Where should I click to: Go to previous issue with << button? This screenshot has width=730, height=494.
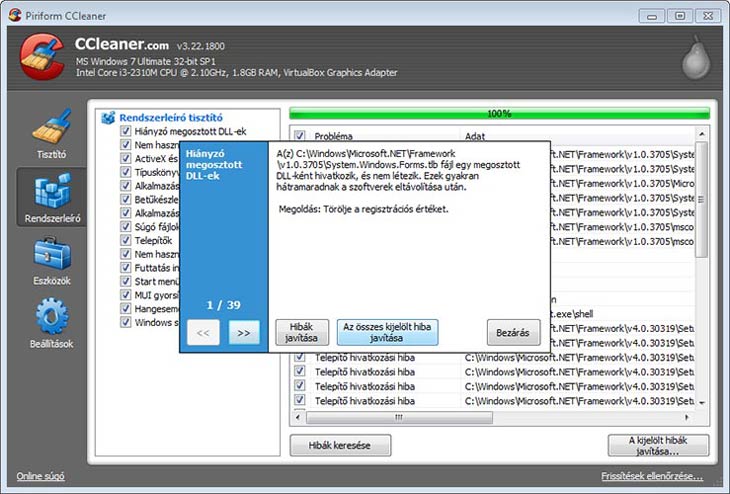click(202, 333)
